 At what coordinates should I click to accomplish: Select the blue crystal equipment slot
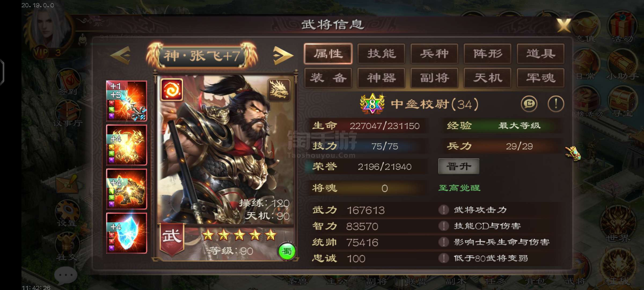127,233
